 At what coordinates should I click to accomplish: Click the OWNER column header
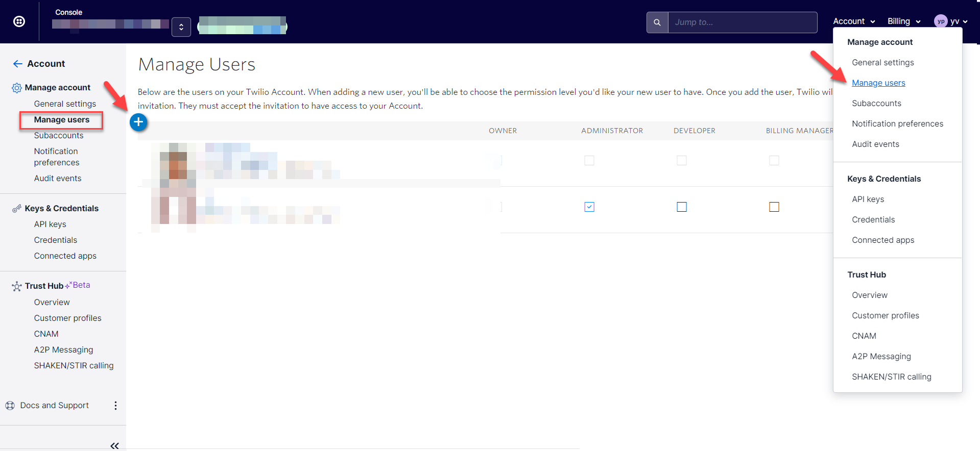tap(503, 131)
